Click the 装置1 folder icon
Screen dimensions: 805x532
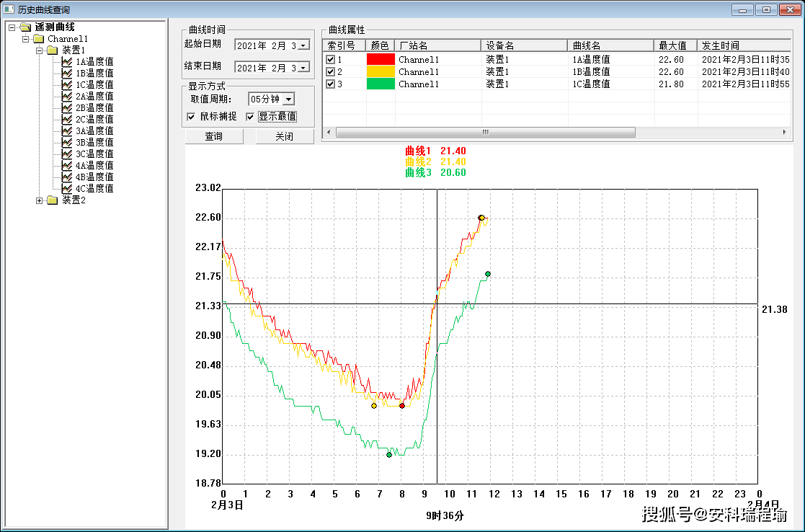coord(52,50)
